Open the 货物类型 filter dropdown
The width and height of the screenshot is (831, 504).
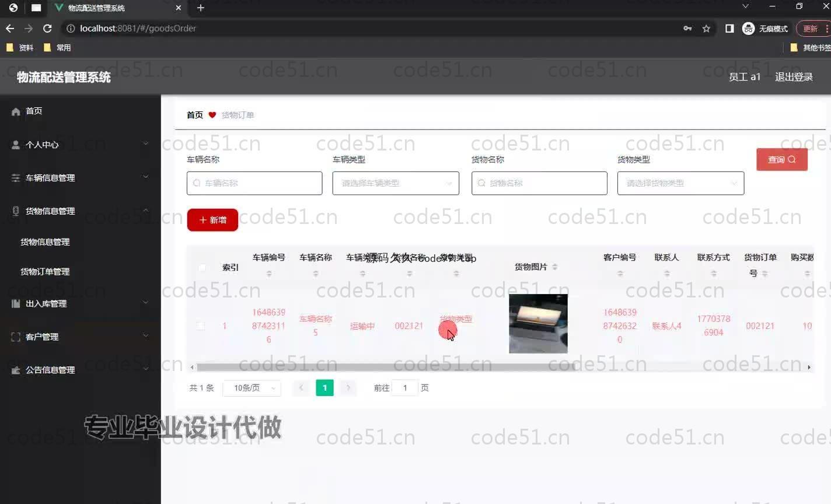point(680,183)
